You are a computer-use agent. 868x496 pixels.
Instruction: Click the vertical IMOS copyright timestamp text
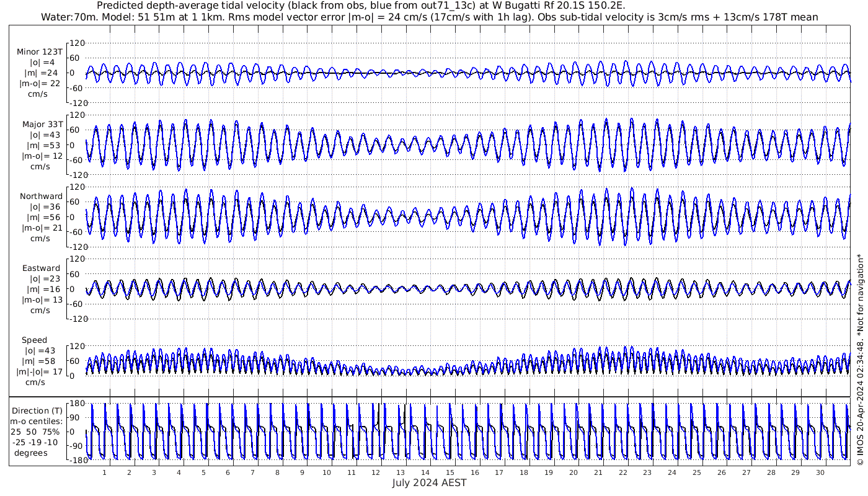pos(860,359)
